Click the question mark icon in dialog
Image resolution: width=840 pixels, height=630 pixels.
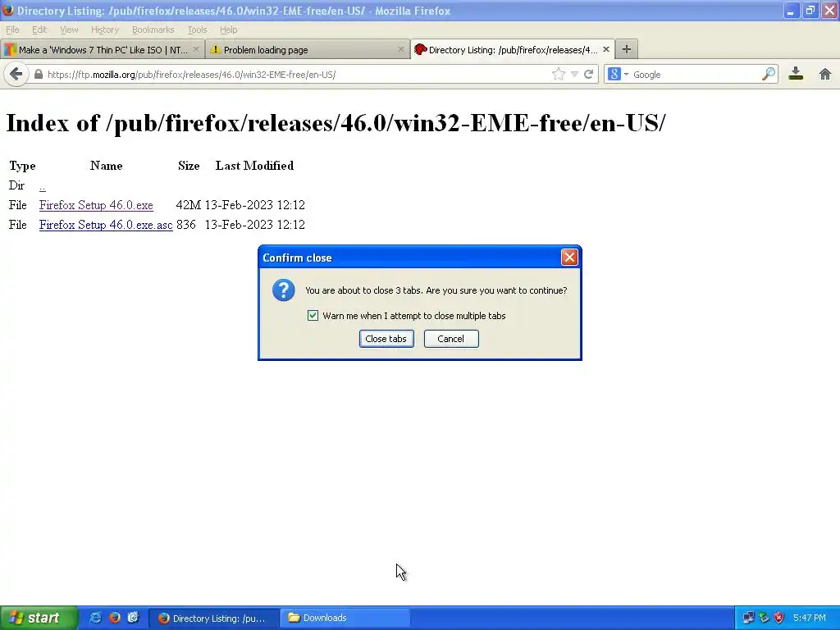tap(283, 290)
